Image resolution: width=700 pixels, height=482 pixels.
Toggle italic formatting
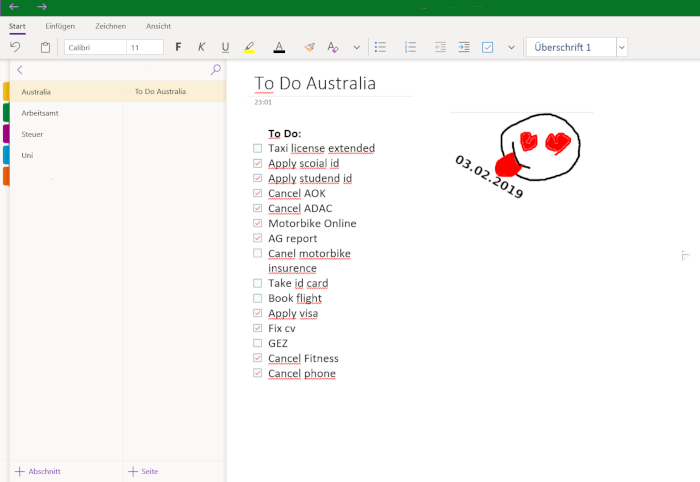pos(201,47)
